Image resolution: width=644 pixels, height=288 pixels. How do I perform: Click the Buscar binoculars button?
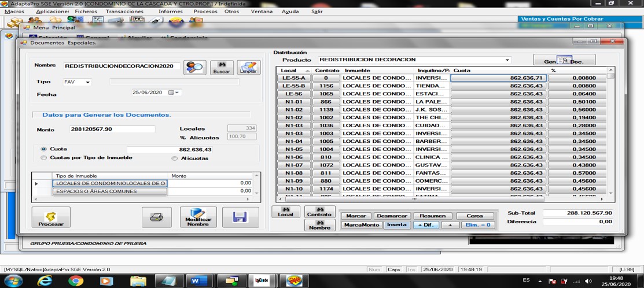(222, 68)
